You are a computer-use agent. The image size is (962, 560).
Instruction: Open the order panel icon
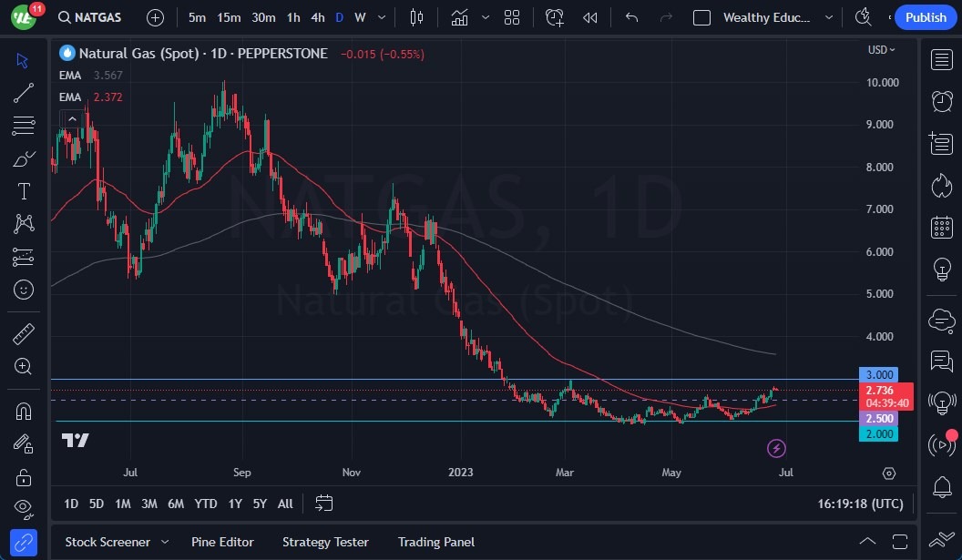click(942, 540)
